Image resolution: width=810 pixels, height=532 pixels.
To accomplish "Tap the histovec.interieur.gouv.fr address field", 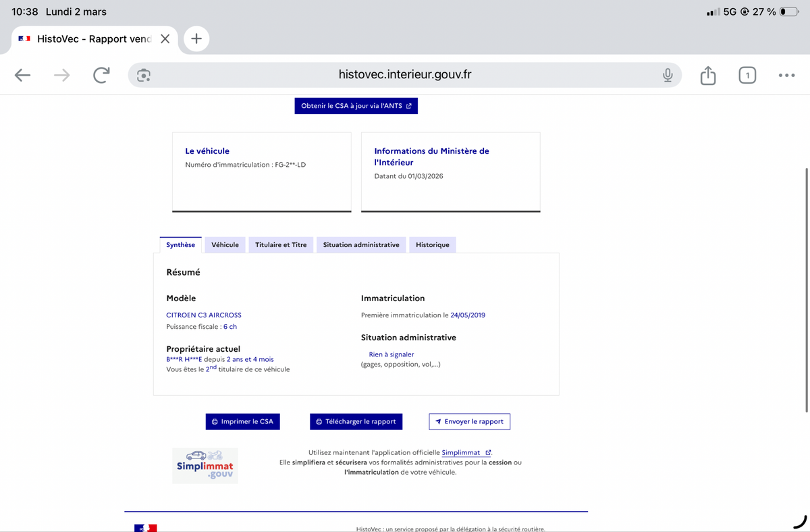I will coord(405,75).
